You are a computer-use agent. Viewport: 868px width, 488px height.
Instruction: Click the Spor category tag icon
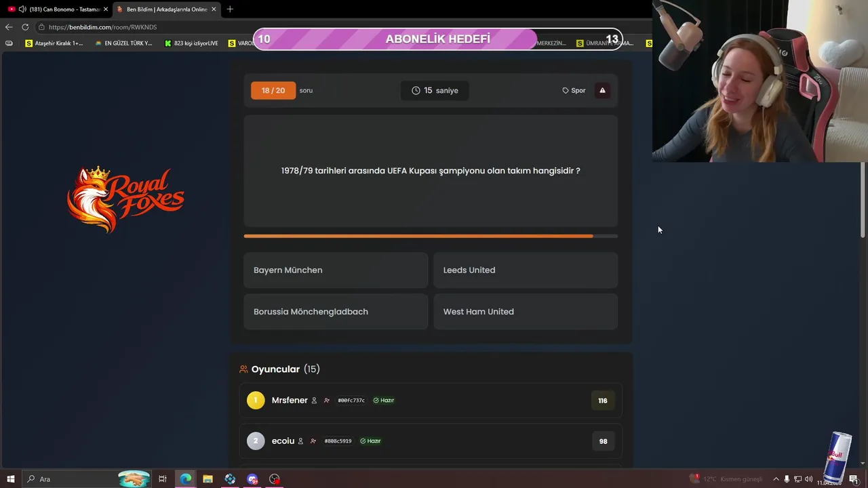566,90
